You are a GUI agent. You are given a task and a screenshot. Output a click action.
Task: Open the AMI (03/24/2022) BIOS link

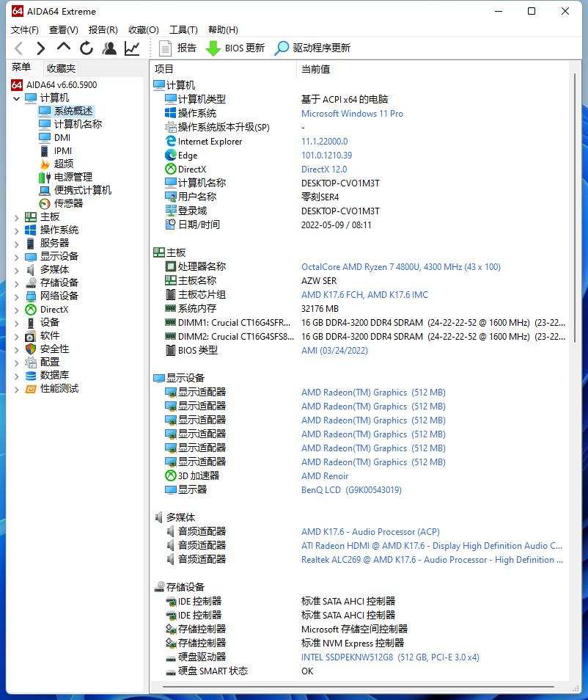tap(334, 351)
